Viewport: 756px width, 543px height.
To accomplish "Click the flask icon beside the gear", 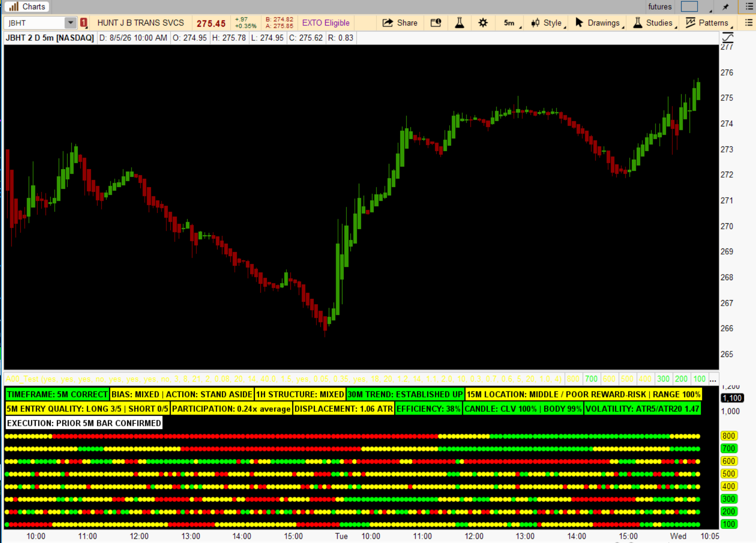I will [460, 23].
